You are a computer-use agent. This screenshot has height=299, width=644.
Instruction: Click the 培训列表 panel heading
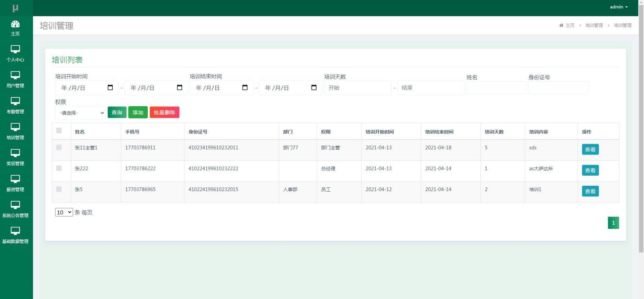[67, 60]
